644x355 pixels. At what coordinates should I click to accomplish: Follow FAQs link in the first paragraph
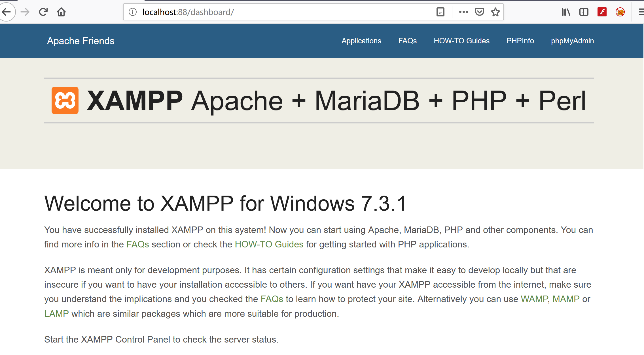point(138,244)
